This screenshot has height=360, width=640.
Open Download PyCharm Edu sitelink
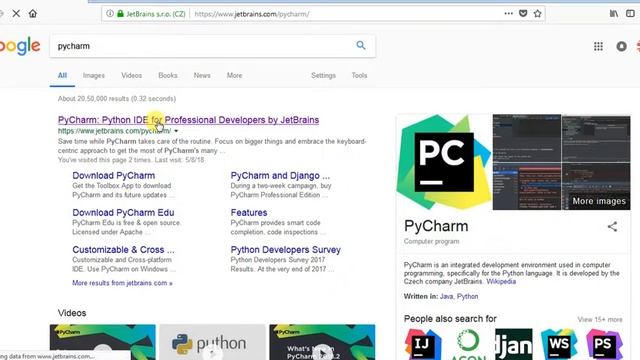coord(123,213)
